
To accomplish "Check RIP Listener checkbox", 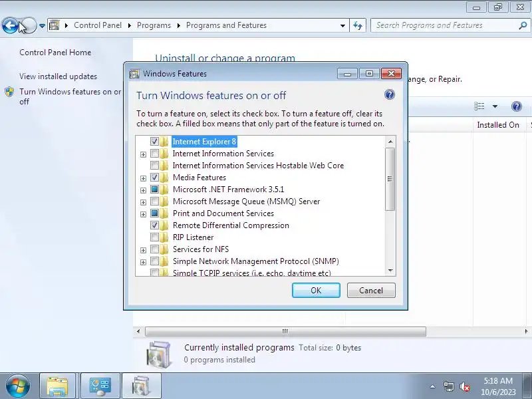I will tap(154, 237).
